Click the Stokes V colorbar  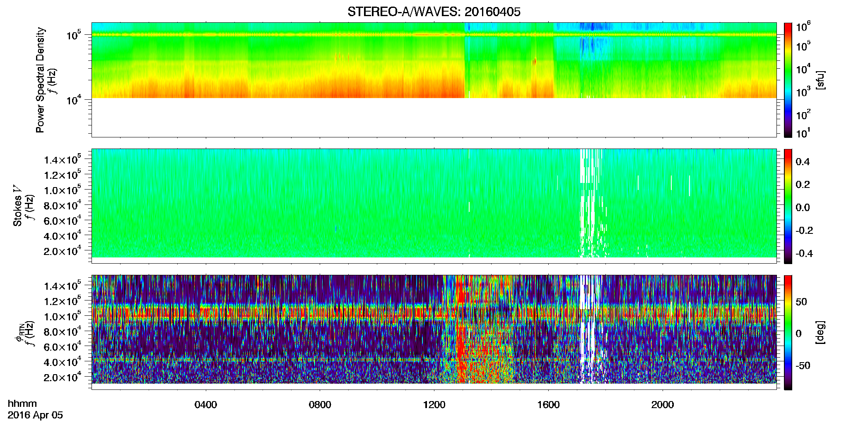pyautogui.click(x=788, y=206)
